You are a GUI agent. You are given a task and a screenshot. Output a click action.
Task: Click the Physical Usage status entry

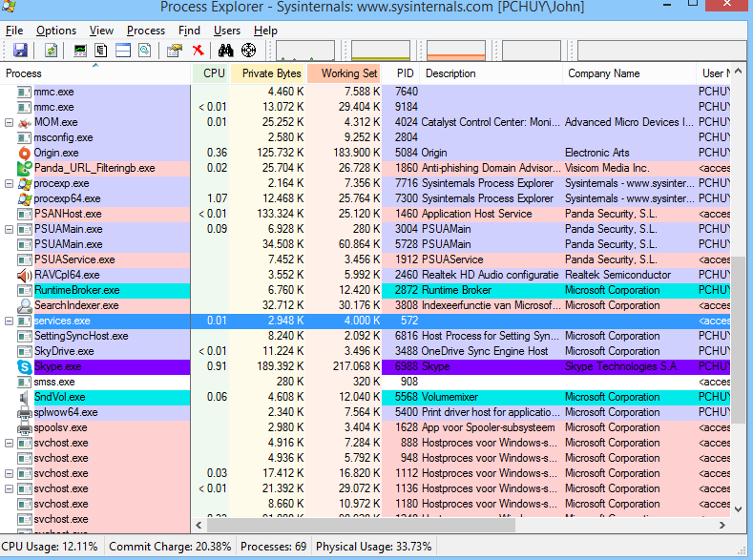coord(373,547)
